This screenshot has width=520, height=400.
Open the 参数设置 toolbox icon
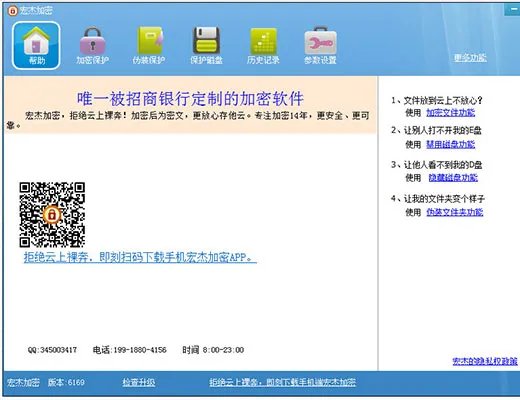pyautogui.click(x=320, y=45)
